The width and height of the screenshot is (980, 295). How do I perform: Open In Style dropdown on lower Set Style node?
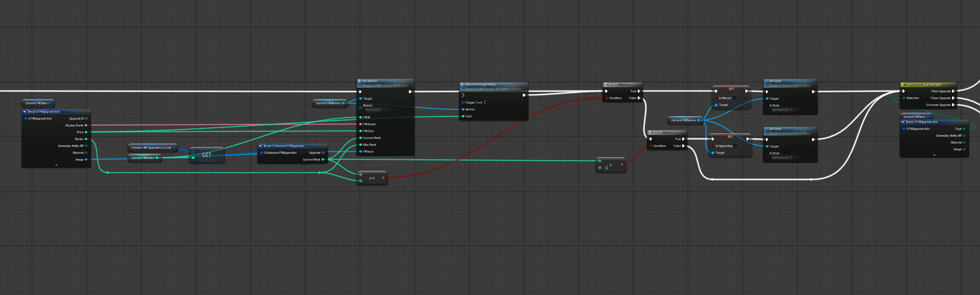(782, 157)
